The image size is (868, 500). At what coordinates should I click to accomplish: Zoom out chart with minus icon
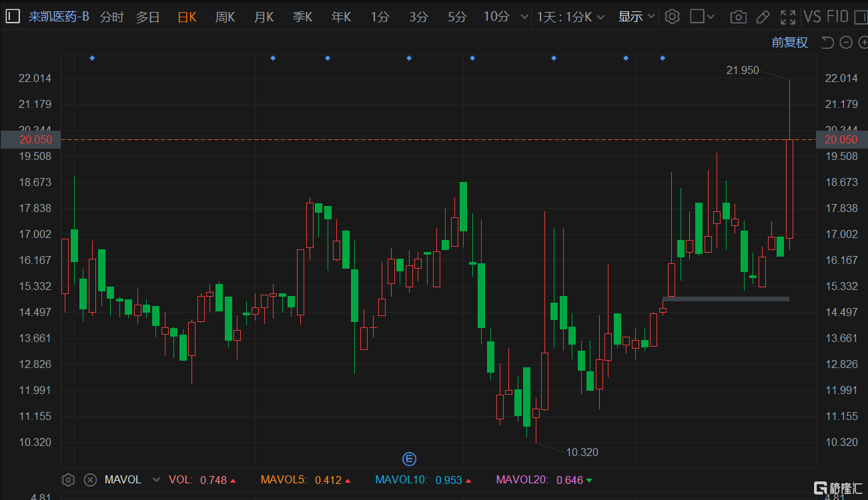846,43
